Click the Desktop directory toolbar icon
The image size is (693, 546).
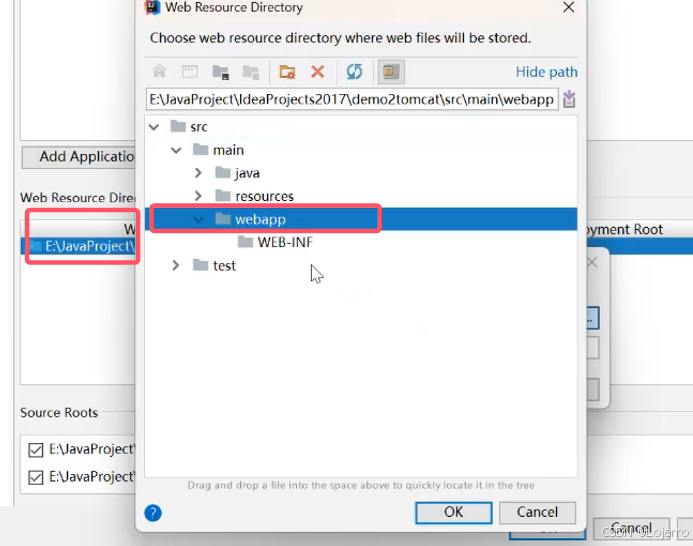click(x=190, y=71)
